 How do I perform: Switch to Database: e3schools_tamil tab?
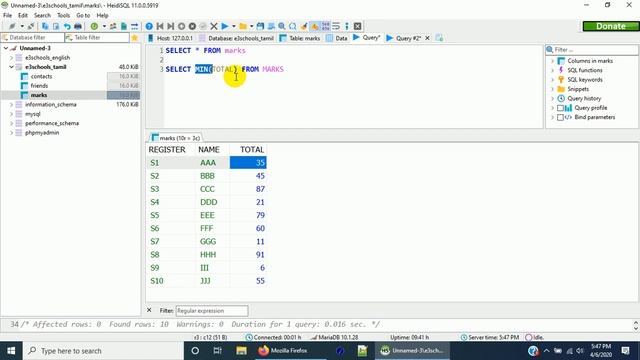pyautogui.click(x=237, y=38)
